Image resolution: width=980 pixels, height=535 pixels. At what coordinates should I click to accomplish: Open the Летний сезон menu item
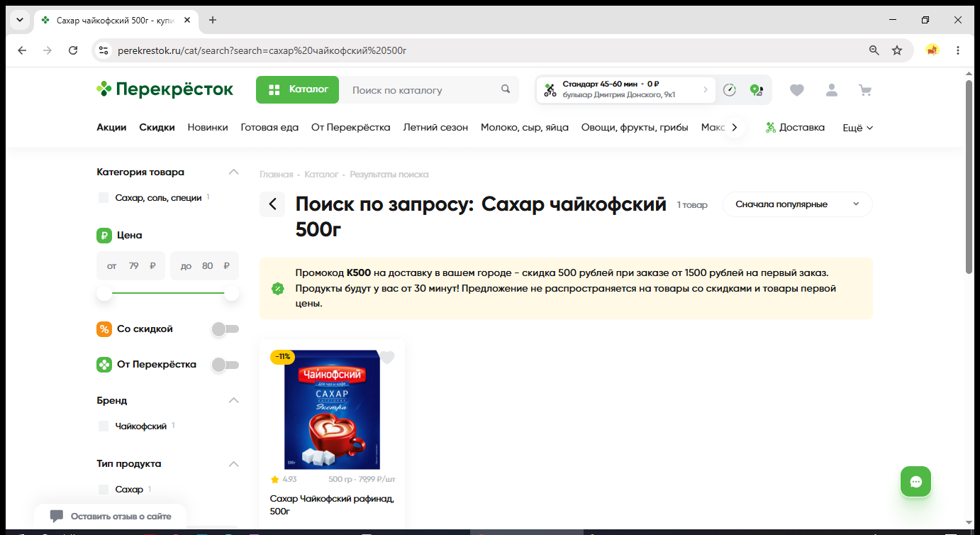point(435,128)
